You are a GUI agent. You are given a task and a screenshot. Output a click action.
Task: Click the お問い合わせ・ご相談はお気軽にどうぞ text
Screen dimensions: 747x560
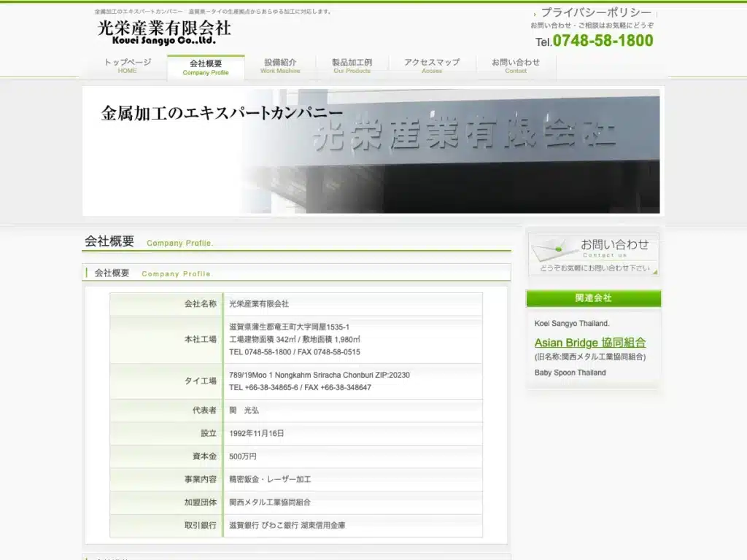point(592,26)
